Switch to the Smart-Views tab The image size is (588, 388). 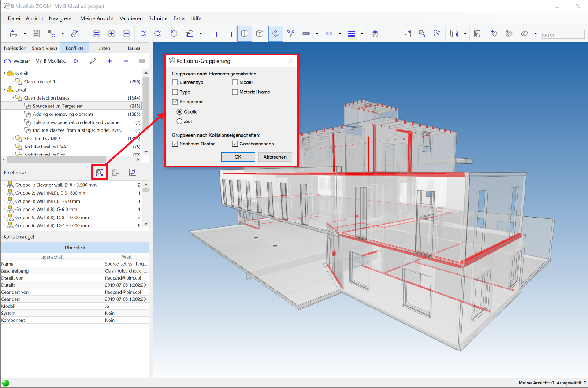(45, 48)
